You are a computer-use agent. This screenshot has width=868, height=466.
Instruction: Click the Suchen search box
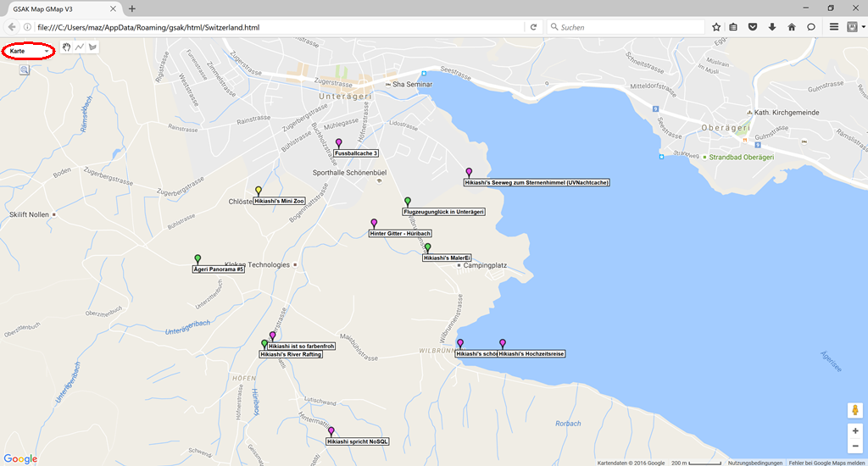(x=626, y=27)
